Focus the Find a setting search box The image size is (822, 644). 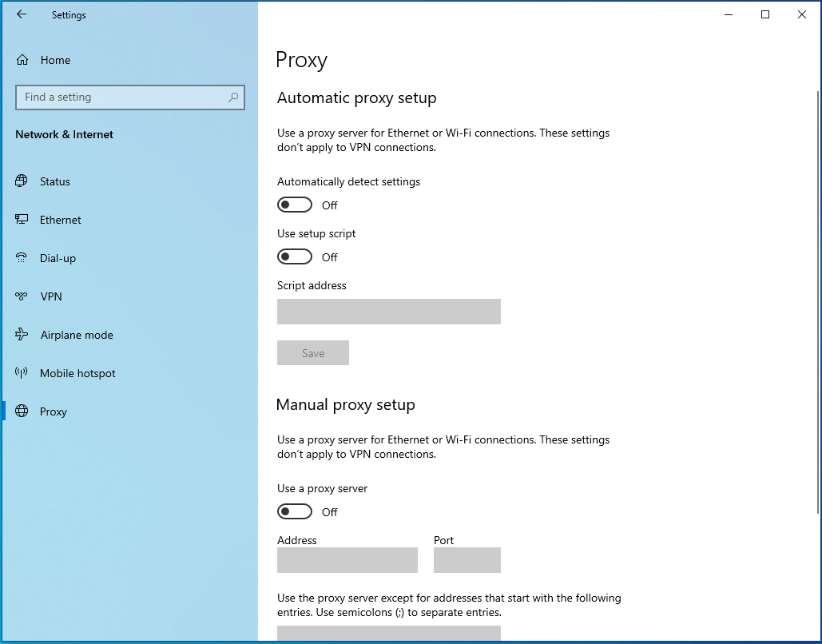(130, 97)
